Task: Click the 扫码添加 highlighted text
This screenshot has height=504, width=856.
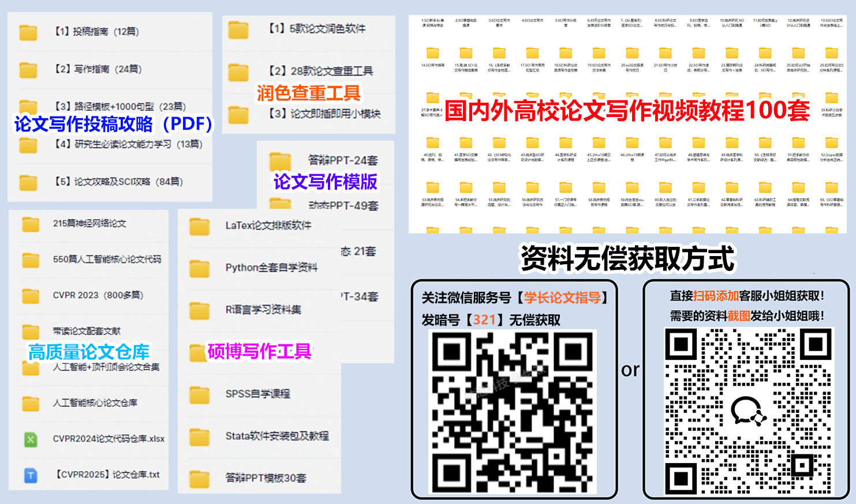Action: [716, 296]
